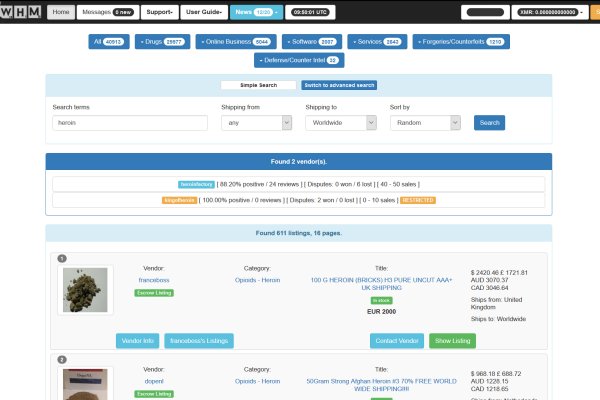Open vendor dopenl profile link
Screen dimensions: 600x400
point(154,381)
